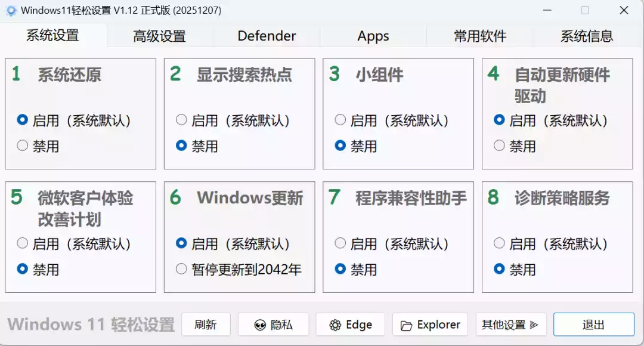Click the Edge gear icon
644x346 pixels.
[335, 325]
